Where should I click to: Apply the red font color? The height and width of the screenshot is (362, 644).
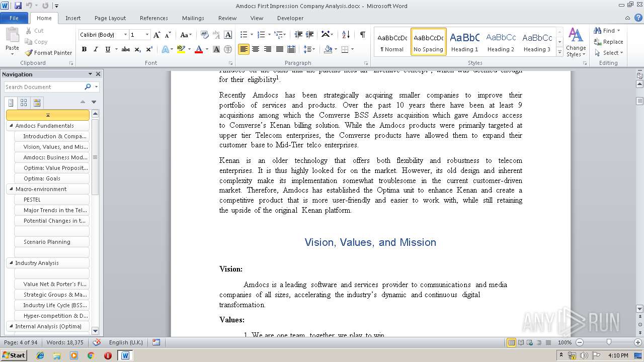pyautogui.click(x=199, y=49)
